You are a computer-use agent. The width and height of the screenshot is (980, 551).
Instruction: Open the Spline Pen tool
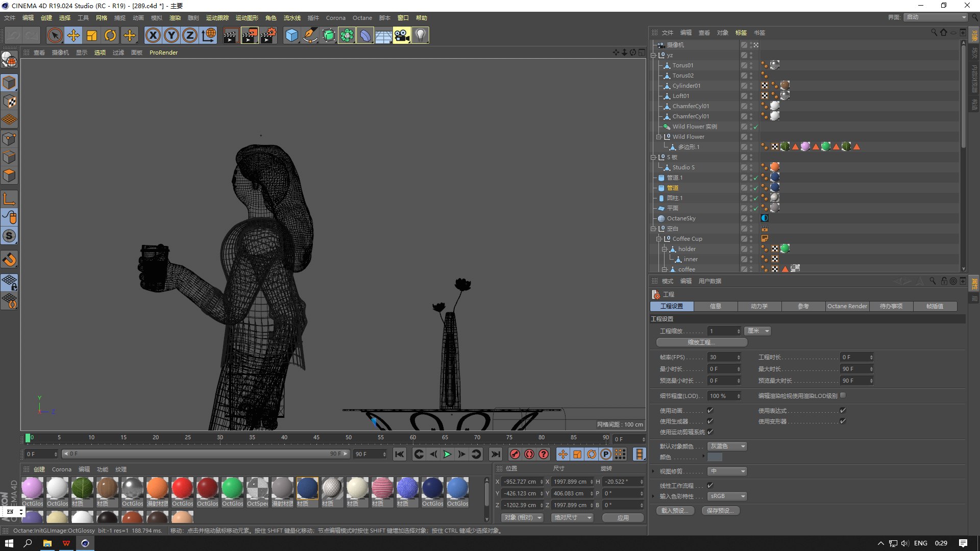pos(310,35)
